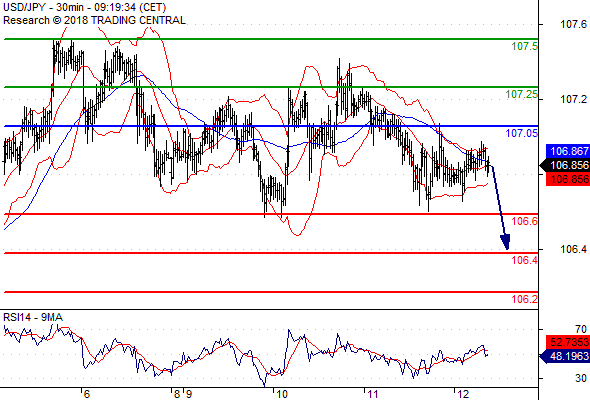
Task: Select the red 106.6 support label
Action: (x=525, y=221)
